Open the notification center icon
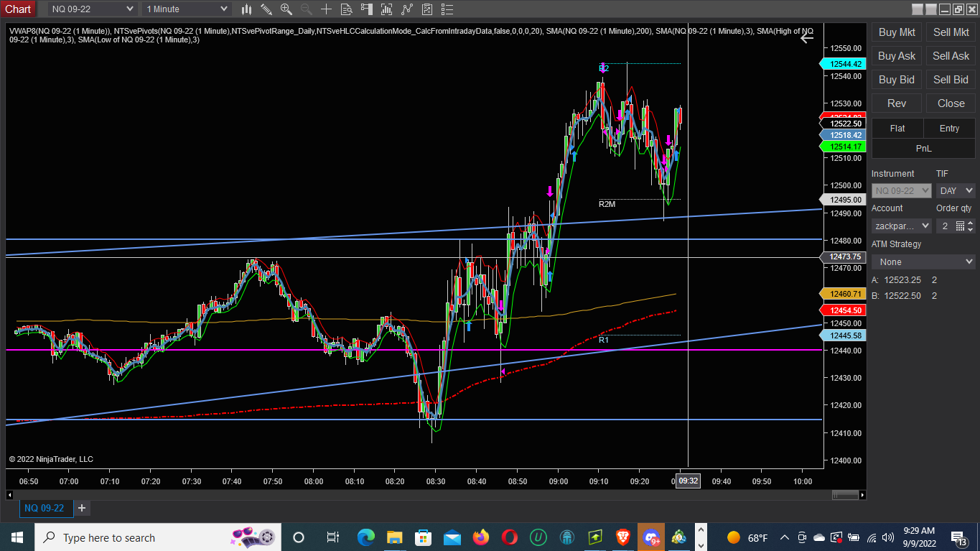Screen dimensions: 980x551 pos(958,537)
